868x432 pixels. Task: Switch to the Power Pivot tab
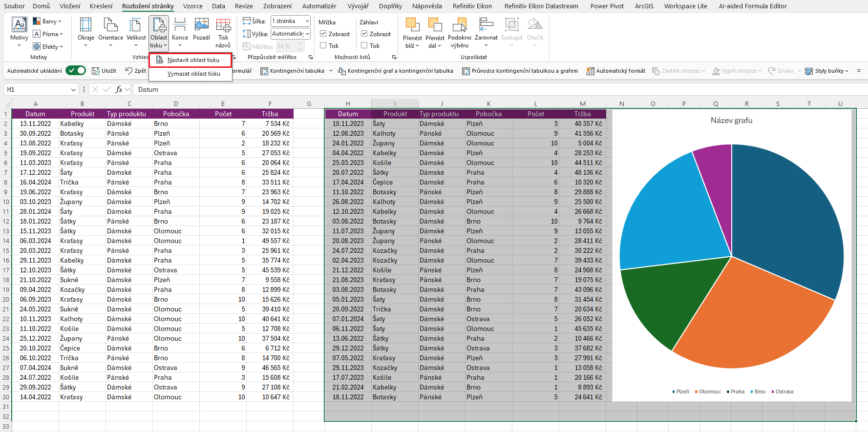click(607, 6)
